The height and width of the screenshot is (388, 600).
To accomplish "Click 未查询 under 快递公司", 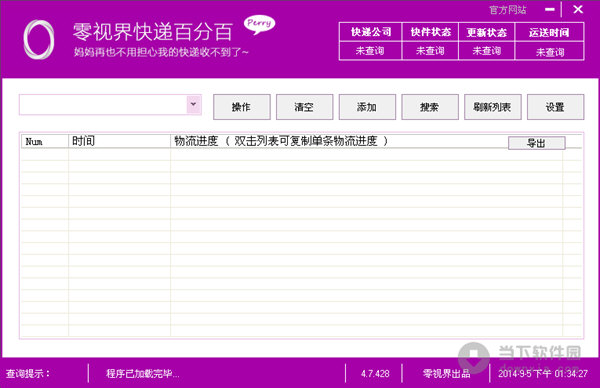I will [370, 51].
